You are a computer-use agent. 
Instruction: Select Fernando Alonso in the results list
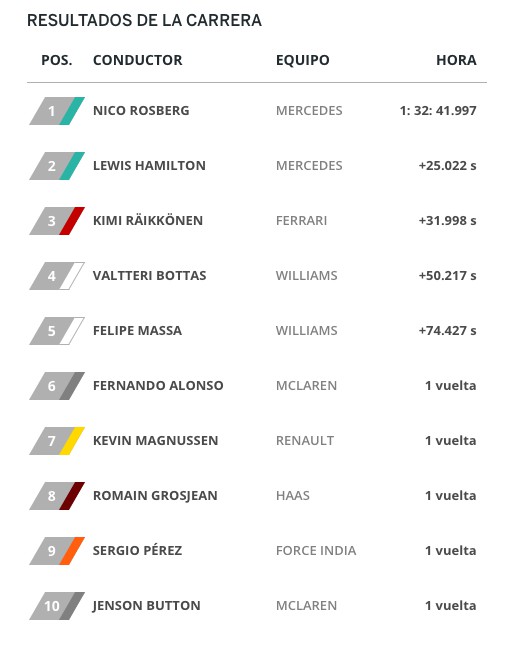coord(158,386)
